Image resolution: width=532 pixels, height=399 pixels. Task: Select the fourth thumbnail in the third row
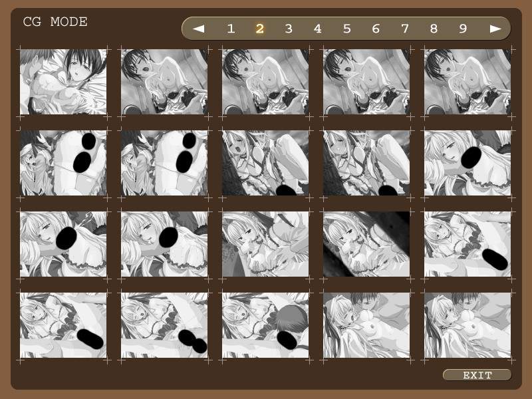tap(366, 244)
